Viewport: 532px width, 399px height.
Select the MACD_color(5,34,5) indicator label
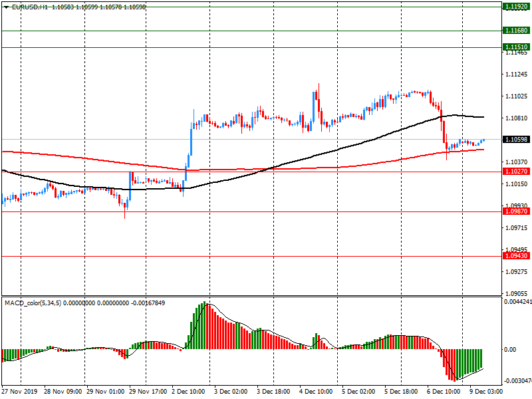[x=33, y=303]
